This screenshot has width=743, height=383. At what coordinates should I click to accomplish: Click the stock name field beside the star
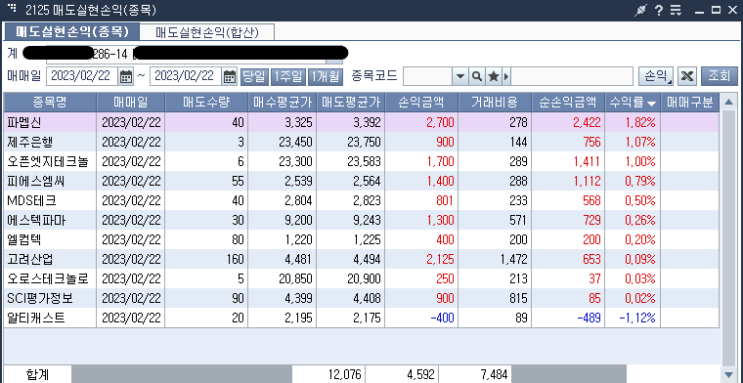point(571,76)
